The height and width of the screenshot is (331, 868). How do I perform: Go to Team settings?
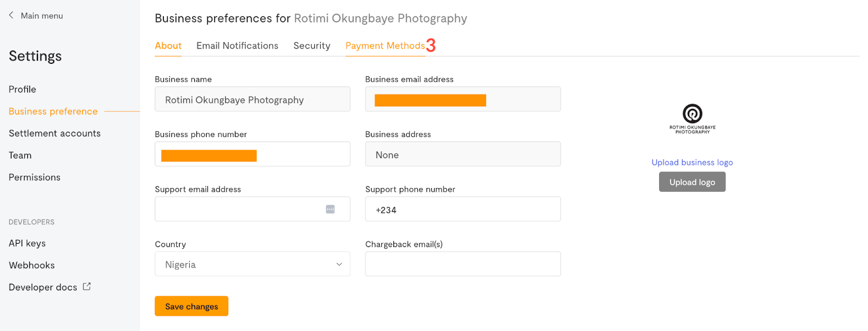(x=20, y=155)
